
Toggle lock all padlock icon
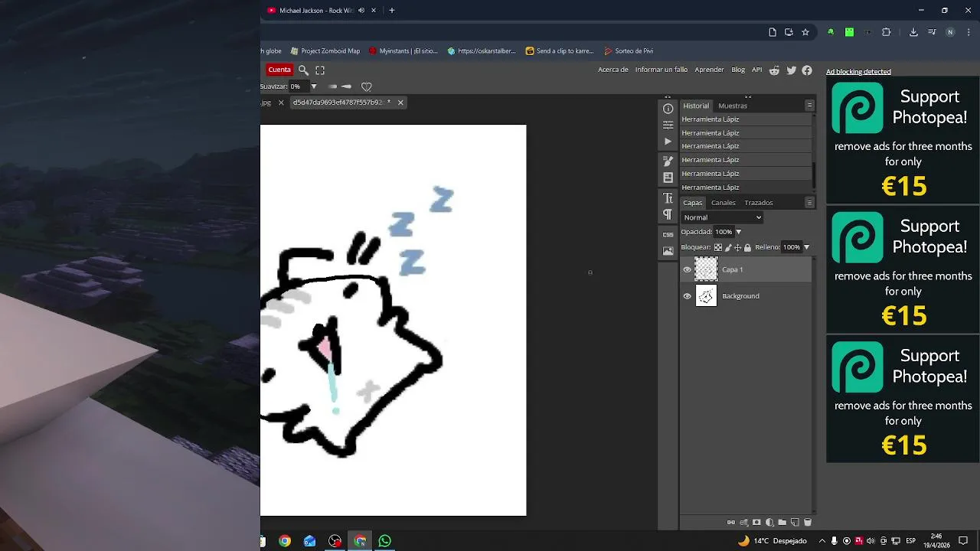(x=747, y=247)
